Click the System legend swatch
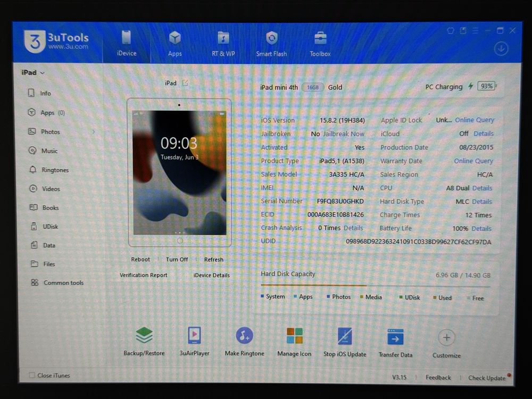The height and width of the screenshot is (399, 532). click(x=262, y=296)
